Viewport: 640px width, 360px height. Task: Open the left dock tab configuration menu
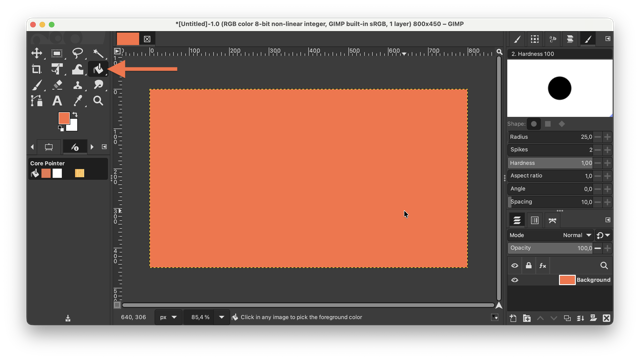(104, 147)
